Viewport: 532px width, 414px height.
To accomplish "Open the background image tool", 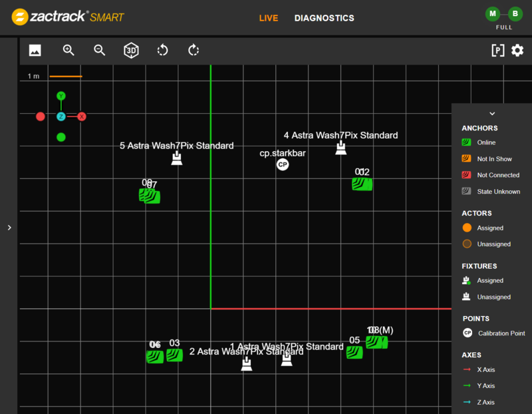I will tap(35, 51).
